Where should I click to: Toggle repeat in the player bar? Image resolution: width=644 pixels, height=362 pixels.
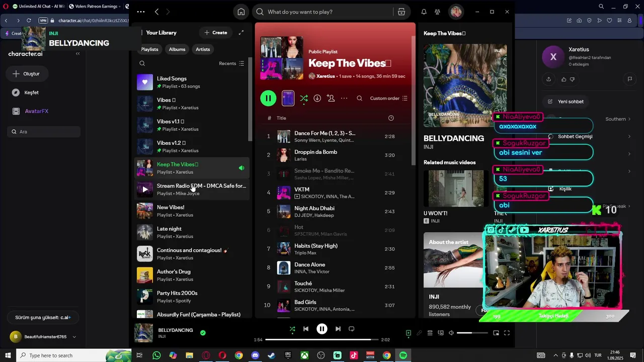(x=352, y=329)
